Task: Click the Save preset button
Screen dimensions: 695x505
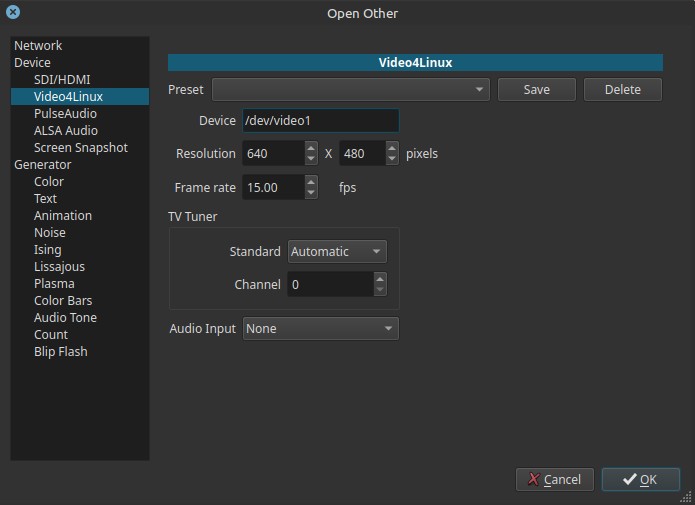Action: pyautogui.click(x=537, y=90)
